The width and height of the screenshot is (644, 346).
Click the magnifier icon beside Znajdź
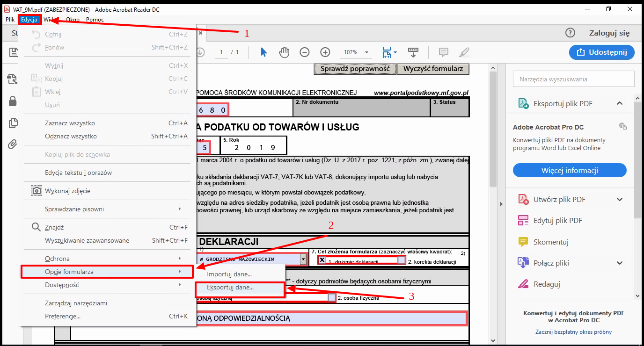point(36,227)
